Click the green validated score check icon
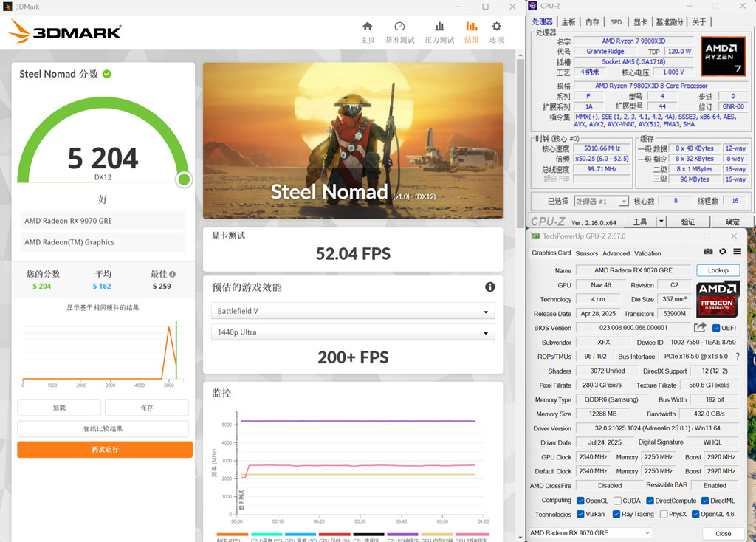This screenshot has width=756, height=542. (x=107, y=74)
